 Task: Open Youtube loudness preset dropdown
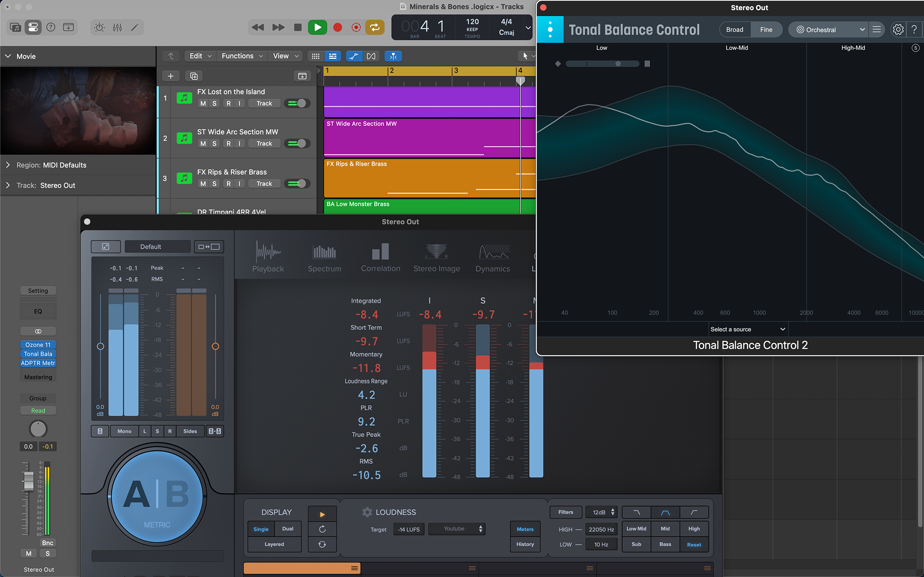click(x=456, y=529)
